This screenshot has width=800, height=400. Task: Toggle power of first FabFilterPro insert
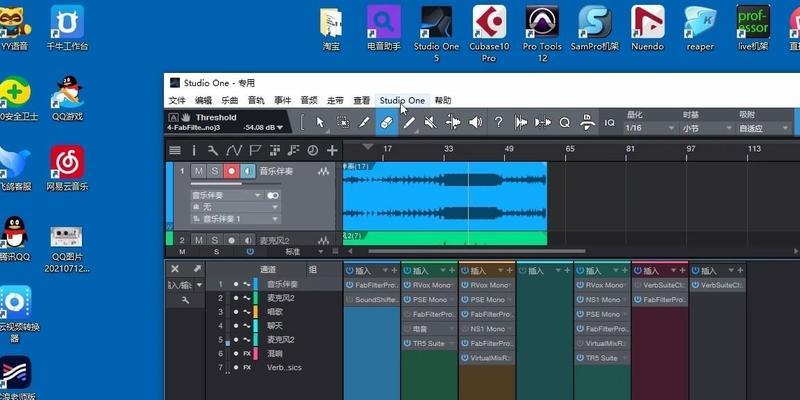(x=349, y=285)
